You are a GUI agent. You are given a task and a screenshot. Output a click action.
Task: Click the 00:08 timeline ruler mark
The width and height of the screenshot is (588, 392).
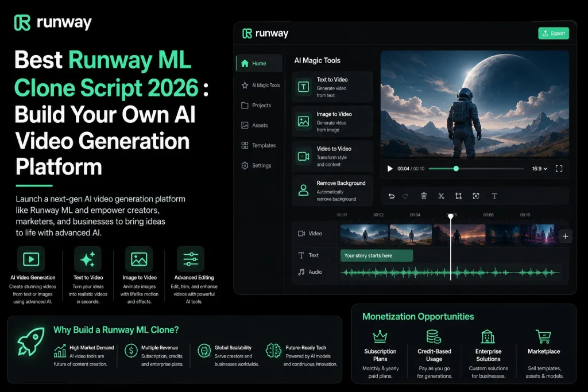[x=488, y=215]
